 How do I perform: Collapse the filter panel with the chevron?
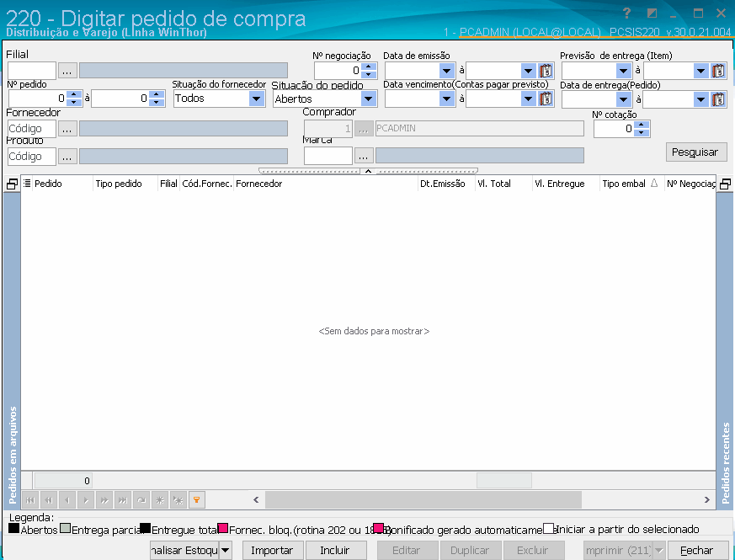point(369,171)
